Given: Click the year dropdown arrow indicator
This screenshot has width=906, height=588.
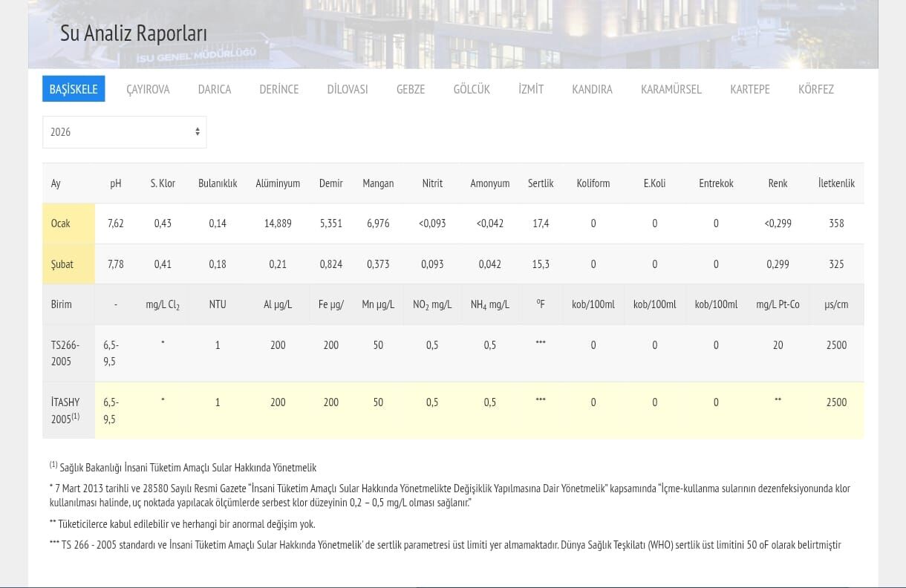Looking at the screenshot, I should point(198,132).
